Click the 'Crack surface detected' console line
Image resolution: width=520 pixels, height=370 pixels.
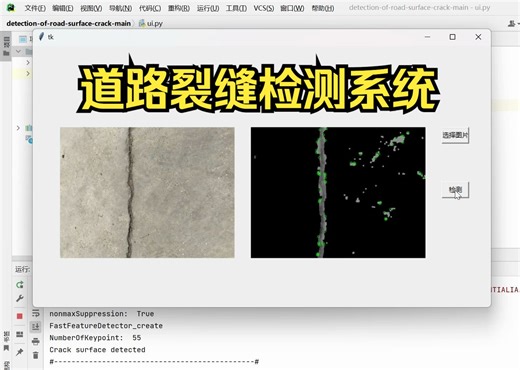[97, 350]
